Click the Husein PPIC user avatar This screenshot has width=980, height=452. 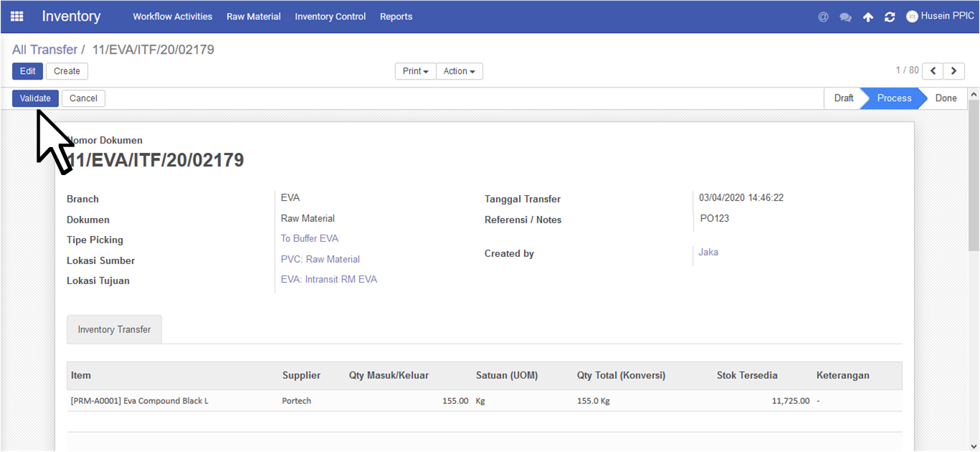tap(913, 17)
